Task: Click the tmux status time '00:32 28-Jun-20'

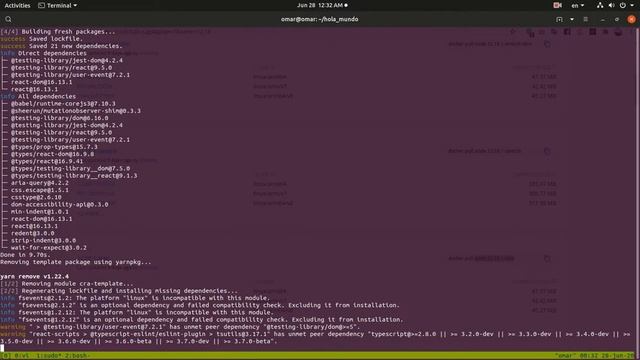Action: [x=608, y=356]
